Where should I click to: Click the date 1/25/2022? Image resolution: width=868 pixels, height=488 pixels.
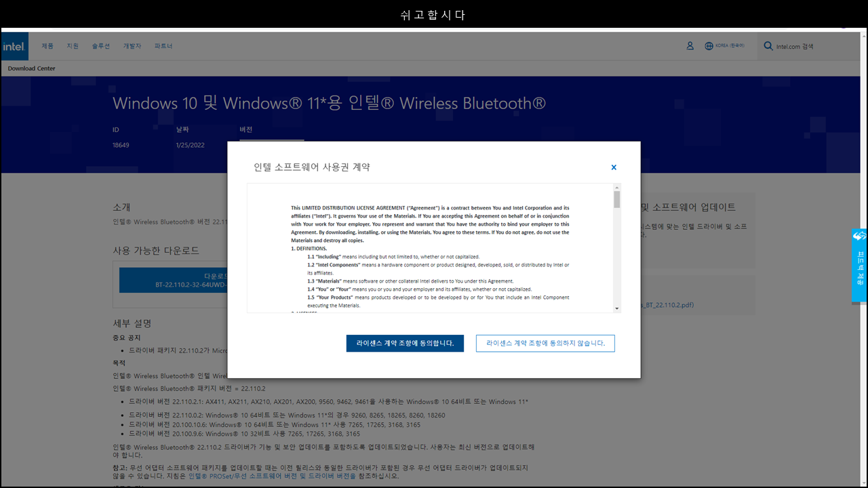click(x=191, y=145)
